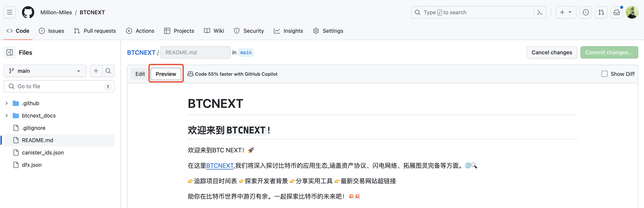This screenshot has width=644, height=208.
Task: Open the .github folder row
Action: 59,103
